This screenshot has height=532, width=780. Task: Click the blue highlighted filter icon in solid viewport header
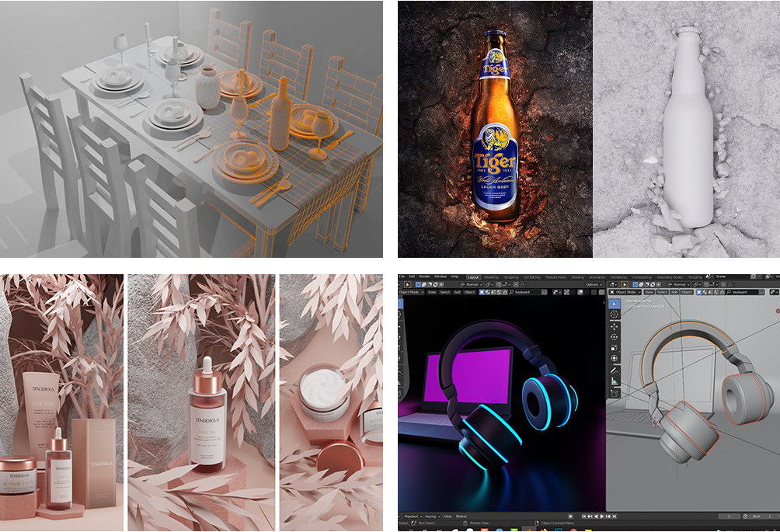tap(699, 292)
